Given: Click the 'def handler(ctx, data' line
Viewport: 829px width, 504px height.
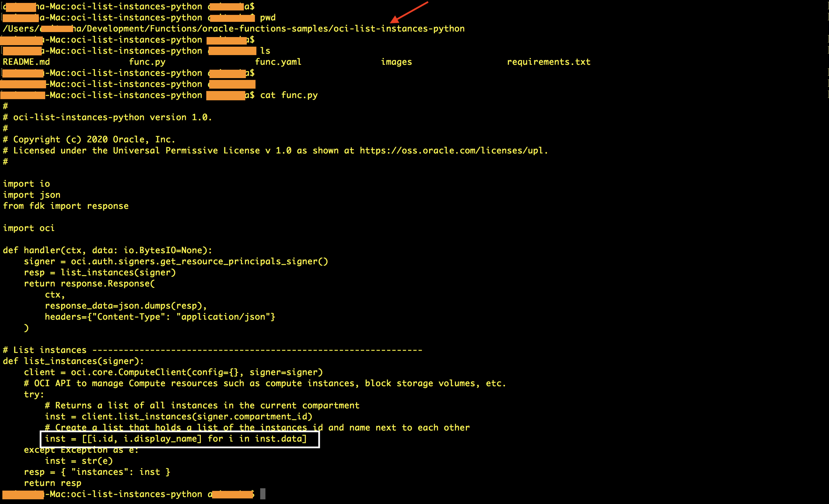Looking at the screenshot, I should click(107, 250).
